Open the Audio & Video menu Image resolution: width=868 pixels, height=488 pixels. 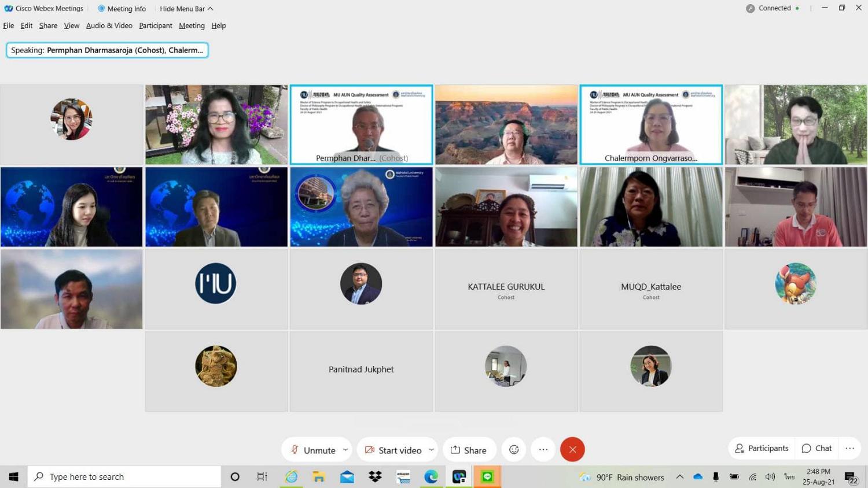(x=109, y=25)
